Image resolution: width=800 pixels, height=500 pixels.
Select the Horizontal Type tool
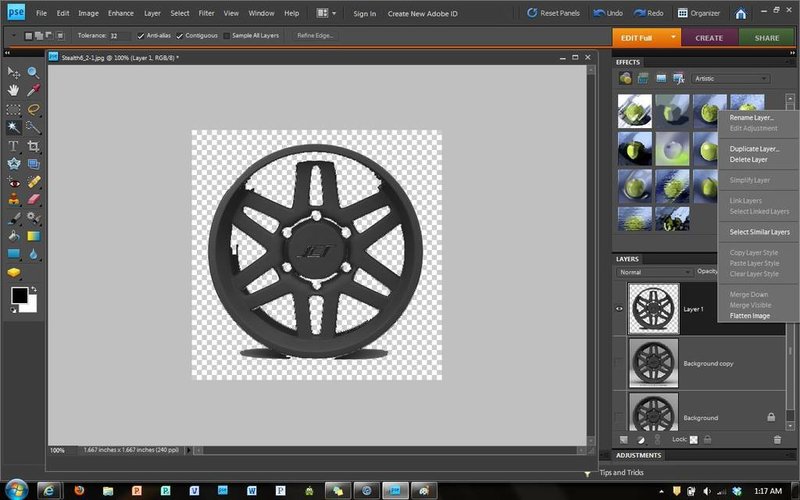point(14,146)
